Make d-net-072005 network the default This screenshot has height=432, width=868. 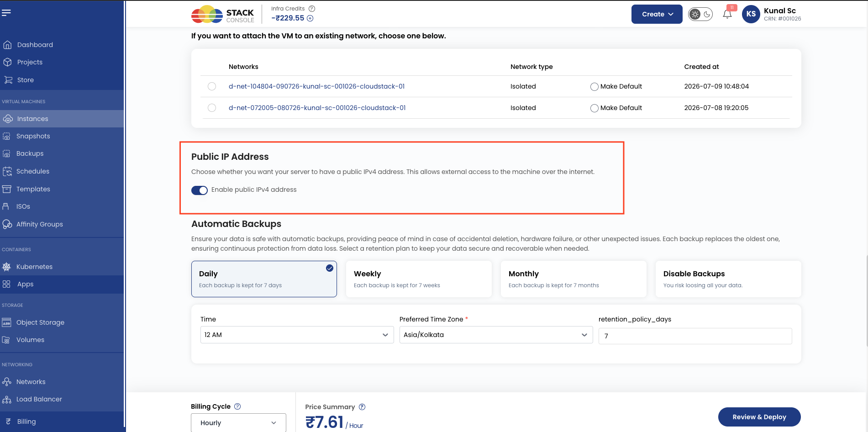[x=594, y=108]
